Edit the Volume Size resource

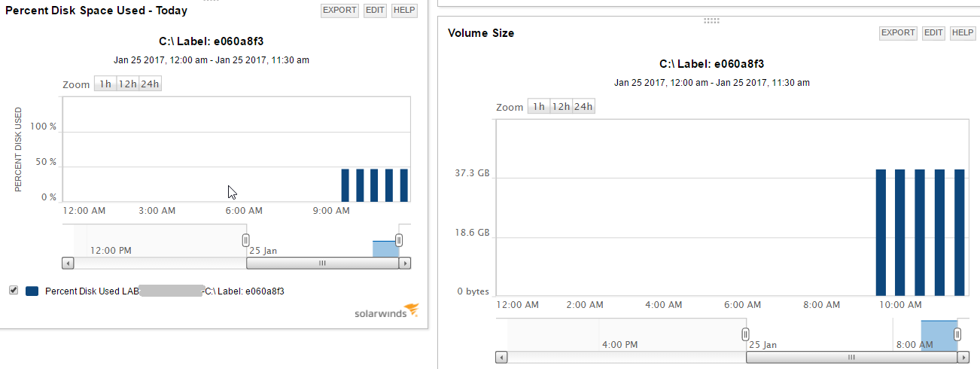933,33
